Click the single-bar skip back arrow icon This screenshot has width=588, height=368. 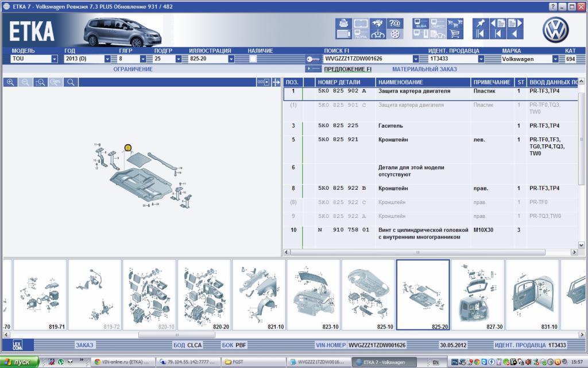[498, 34]
